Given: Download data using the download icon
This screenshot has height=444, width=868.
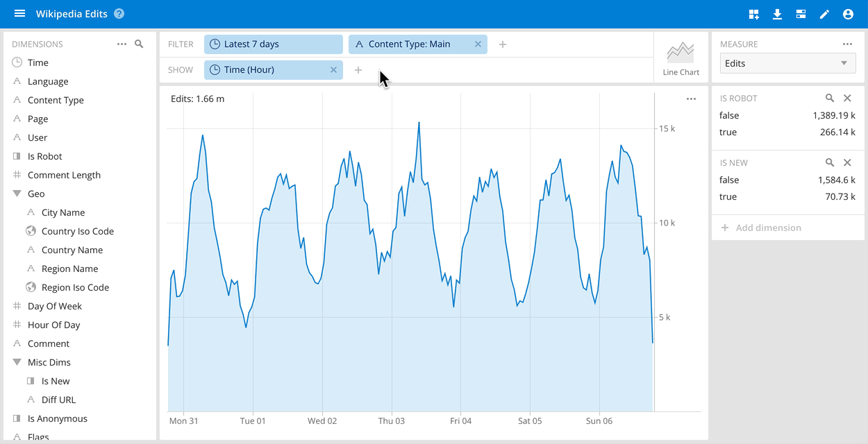Looking at the screenshot, I should coord(778,14).
